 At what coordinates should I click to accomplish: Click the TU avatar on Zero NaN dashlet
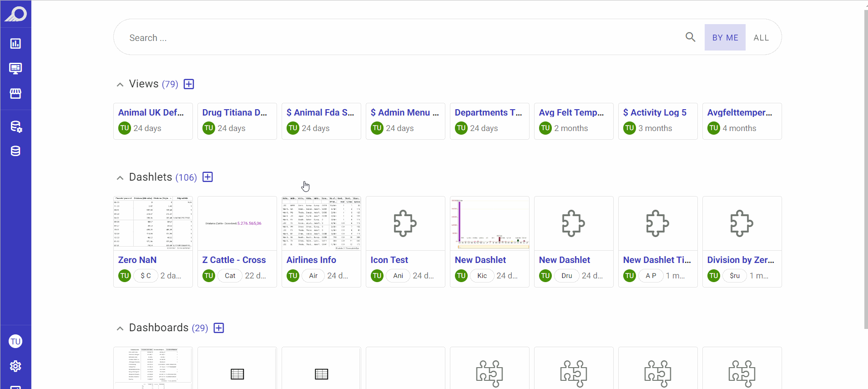[x=125, y=276]
